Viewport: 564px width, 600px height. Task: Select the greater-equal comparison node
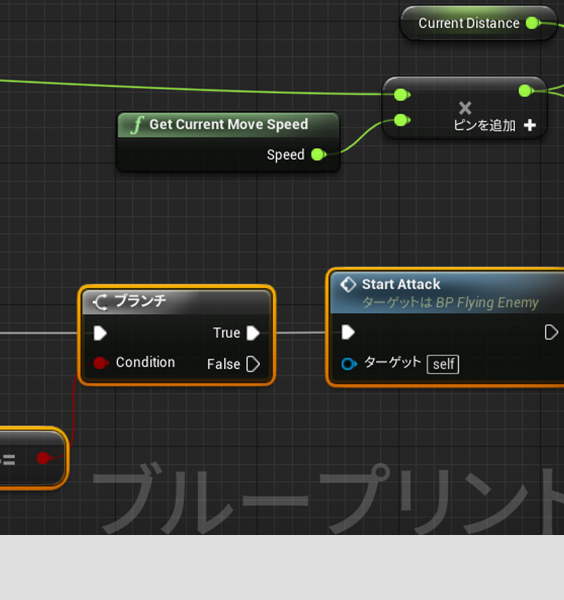click(x=33, y=458)
